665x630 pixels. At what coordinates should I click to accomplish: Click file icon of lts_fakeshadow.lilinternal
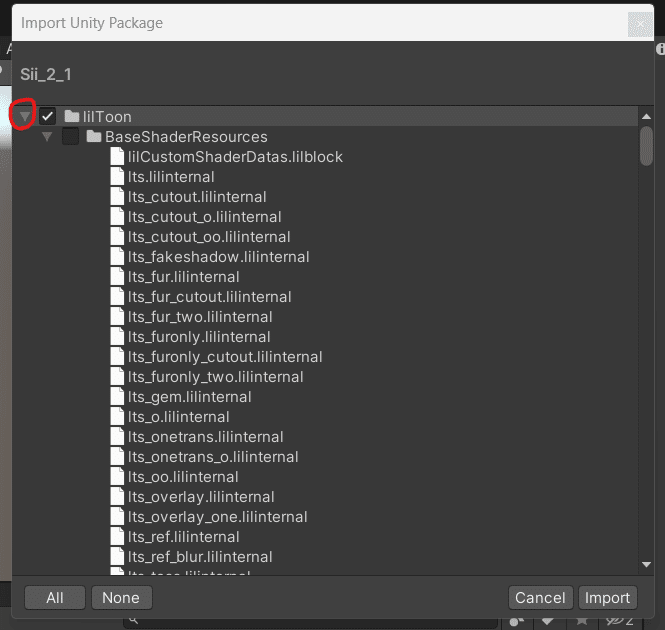pyautogui.click(x=117, y=256)
